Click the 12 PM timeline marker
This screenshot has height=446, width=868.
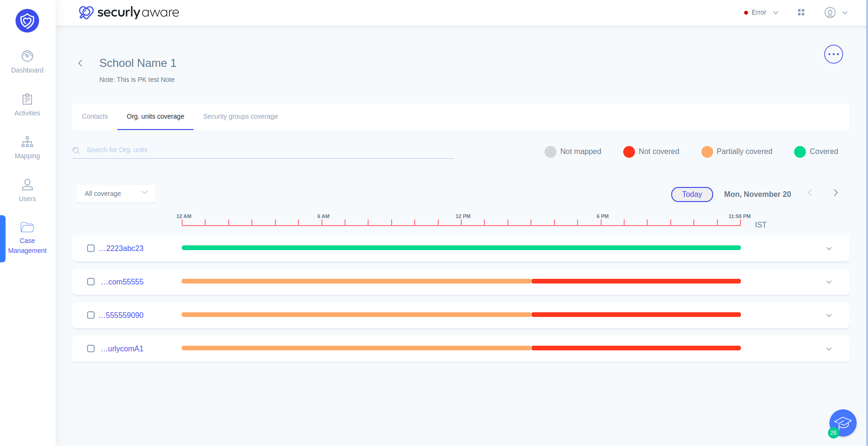(463, 216)
